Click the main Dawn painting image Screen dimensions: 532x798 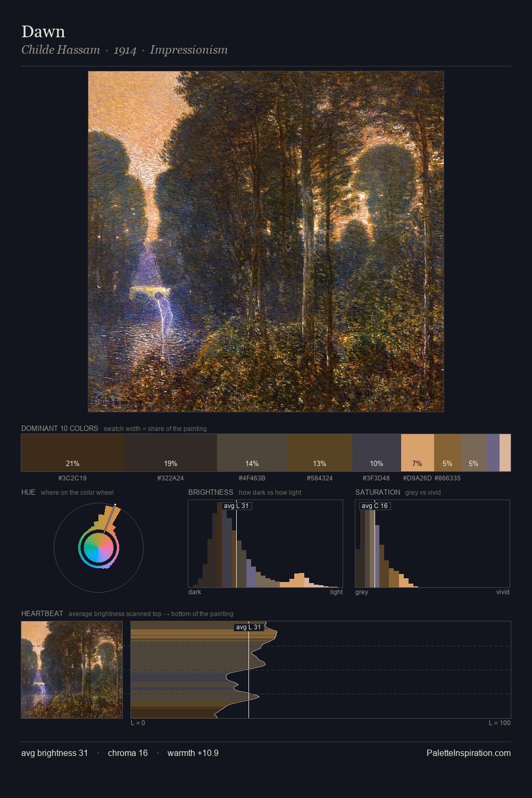266,242
